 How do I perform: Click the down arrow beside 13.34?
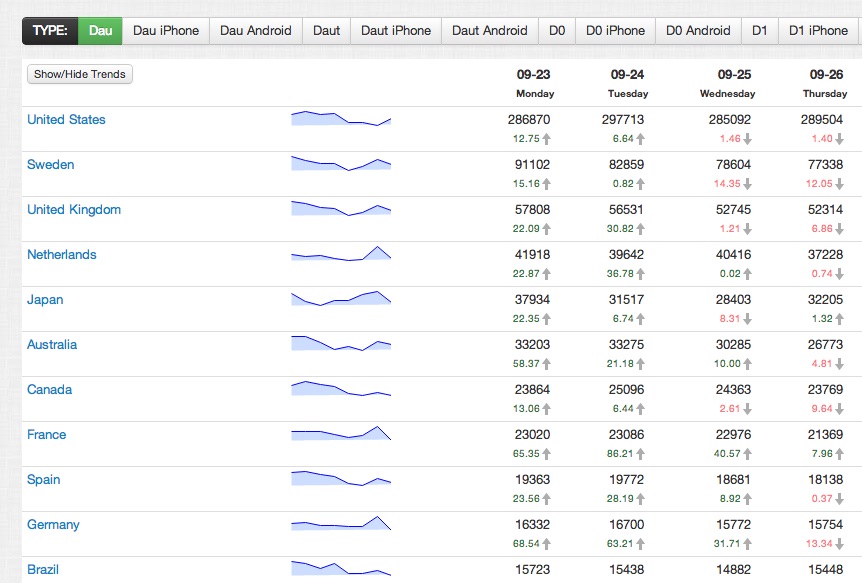pyautogui.click(x=839, y=544)
